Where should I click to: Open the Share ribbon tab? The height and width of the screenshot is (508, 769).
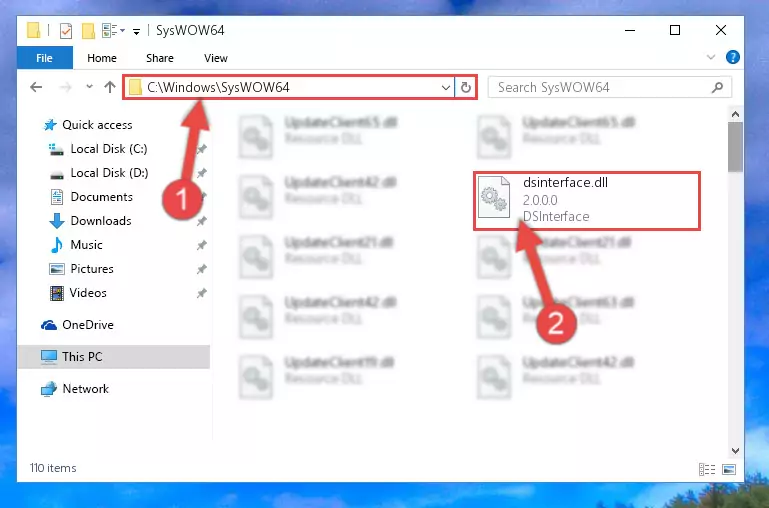pyautogui.click(x=159, y=58)
